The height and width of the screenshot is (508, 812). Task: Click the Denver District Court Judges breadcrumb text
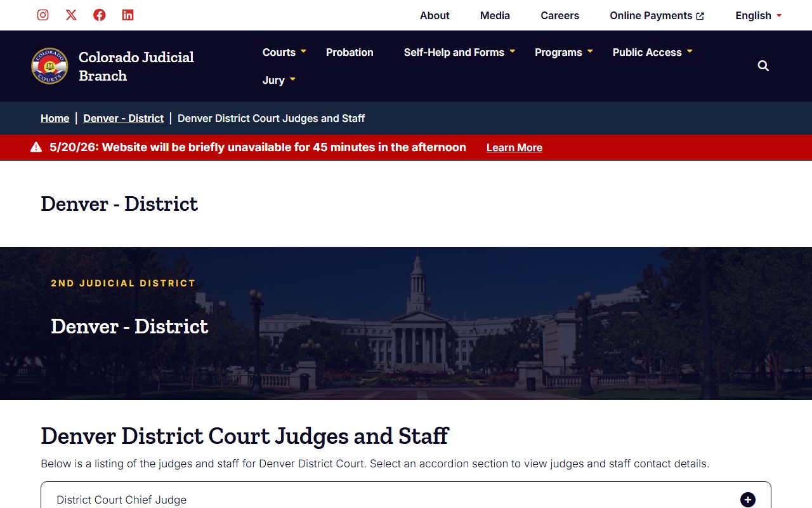[x=272, y=118]
